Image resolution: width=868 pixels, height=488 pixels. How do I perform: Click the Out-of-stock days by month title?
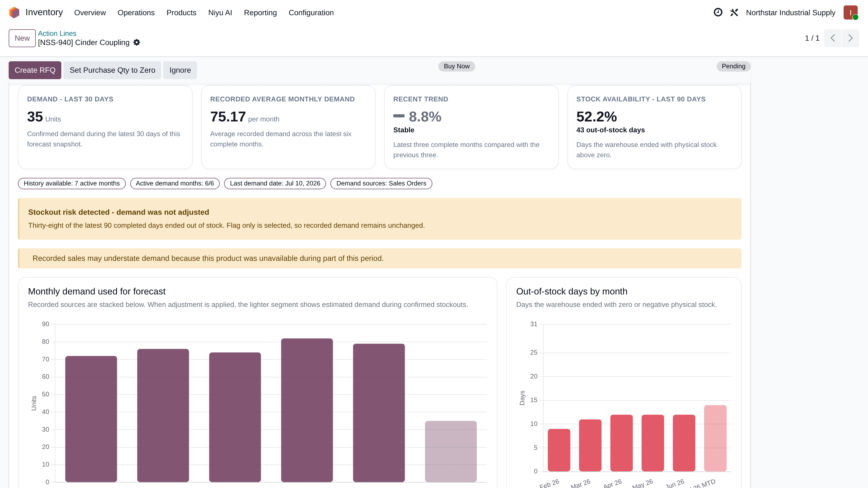[572, 291]
